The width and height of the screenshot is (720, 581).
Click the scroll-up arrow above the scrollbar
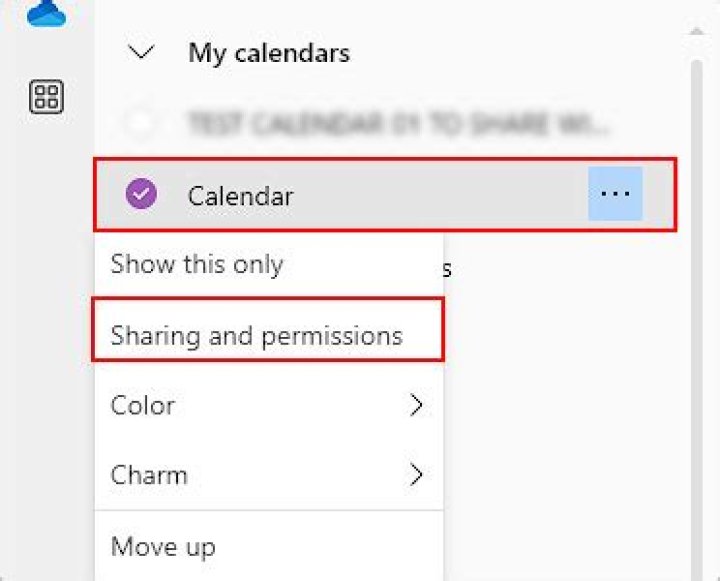click(x=696, y=31)
